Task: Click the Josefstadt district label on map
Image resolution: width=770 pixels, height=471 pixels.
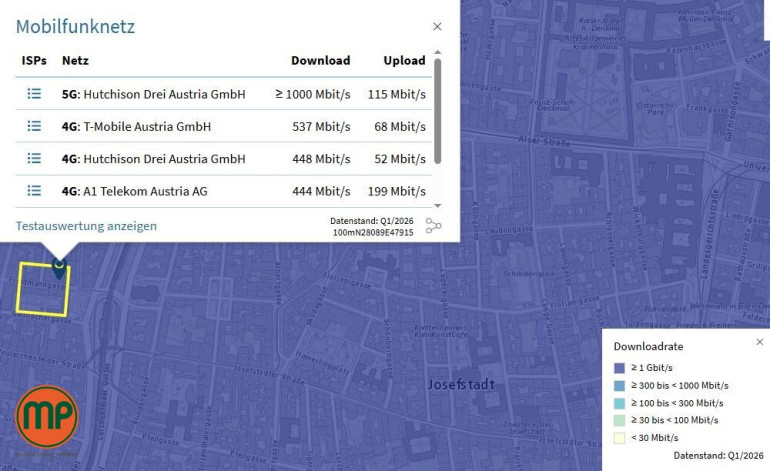Action: pyautogui.click(x=461, y=384)
